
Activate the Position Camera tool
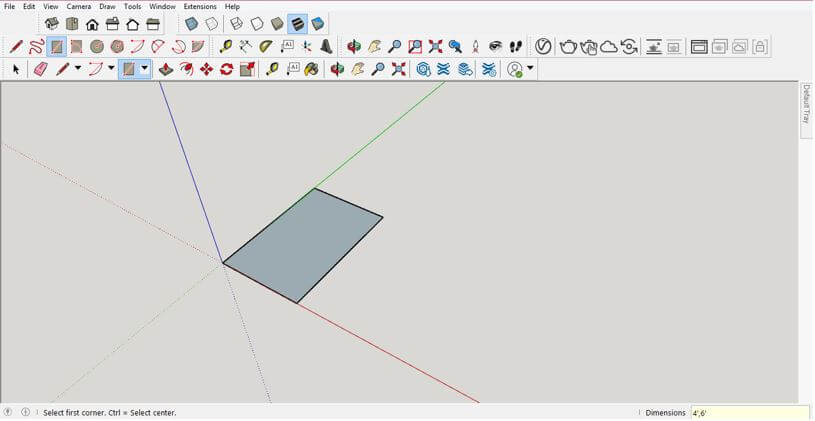click(475, 47)
